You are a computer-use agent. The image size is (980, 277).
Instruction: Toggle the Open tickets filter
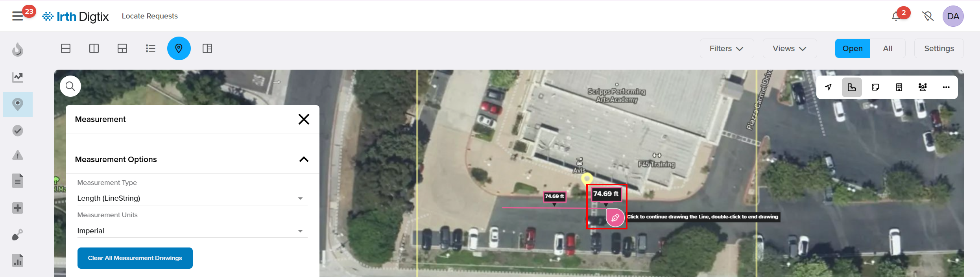pos(853,48)
